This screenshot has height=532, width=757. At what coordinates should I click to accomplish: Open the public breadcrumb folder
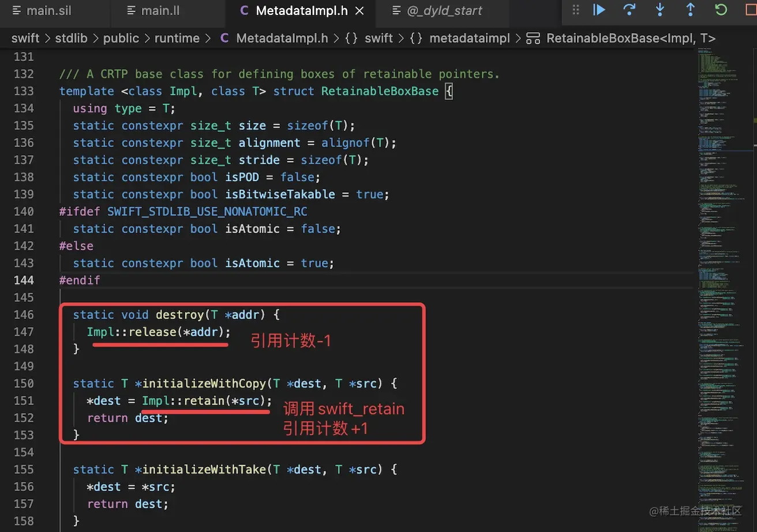pyautogui.click(x=121, y=38)
